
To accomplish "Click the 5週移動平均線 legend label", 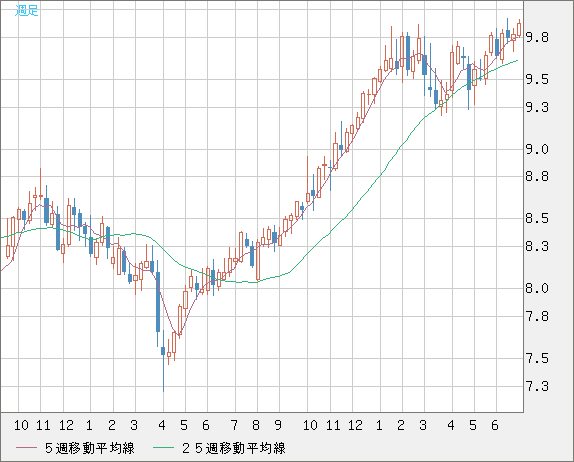I will tap(90, 448).
